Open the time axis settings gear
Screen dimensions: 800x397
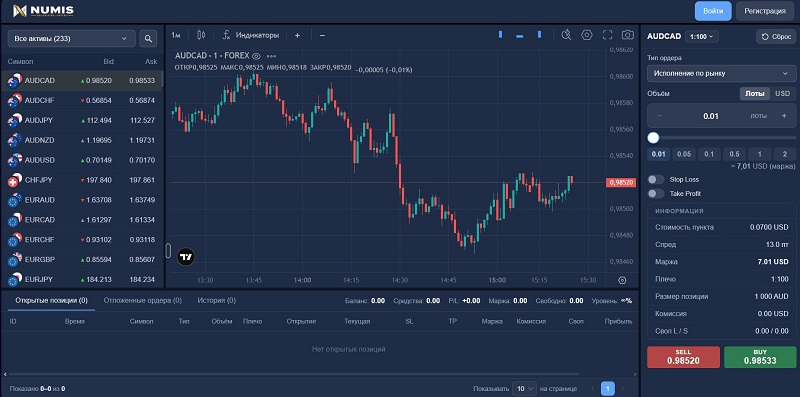pyautogui.click(x=622, y=280)
